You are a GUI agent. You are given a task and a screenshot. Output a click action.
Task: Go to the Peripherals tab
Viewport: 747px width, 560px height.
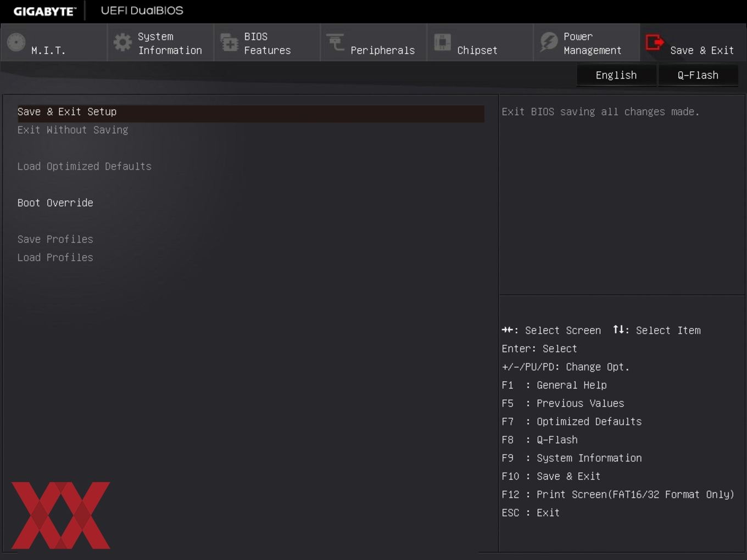374,42
